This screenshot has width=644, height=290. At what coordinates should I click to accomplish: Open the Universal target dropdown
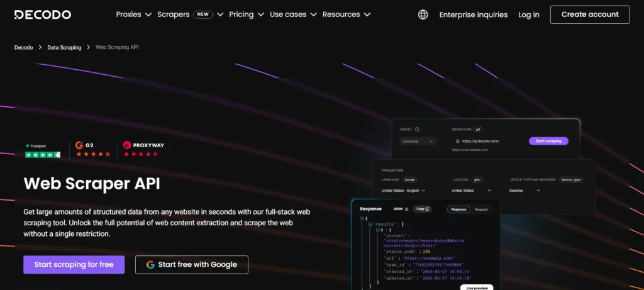coord(418,141)
